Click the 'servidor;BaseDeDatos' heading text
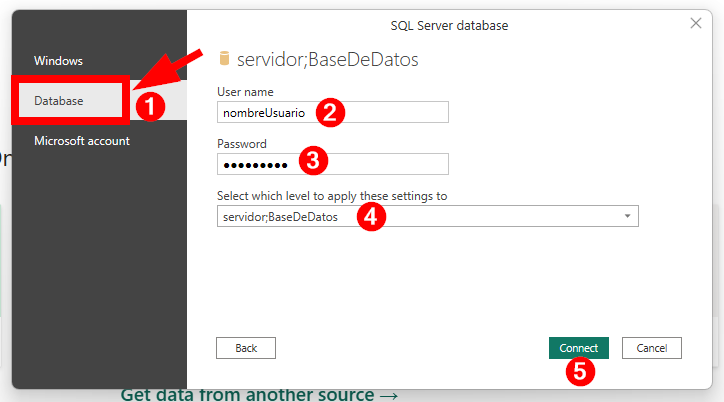The image size is (724, 402). point(328,60)
